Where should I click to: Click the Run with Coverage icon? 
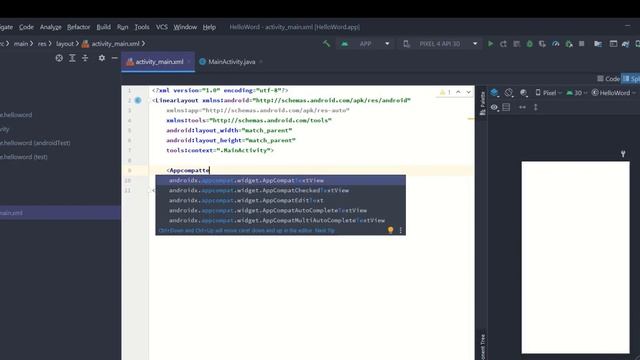pyautogui.click(x=542, y=44)
